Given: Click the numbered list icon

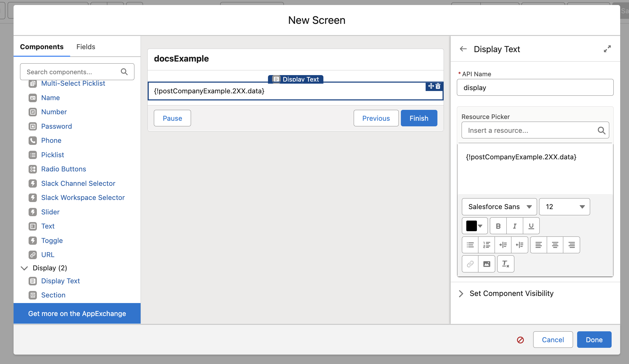Looking at the screenshot, I should (x=487, y=245).
